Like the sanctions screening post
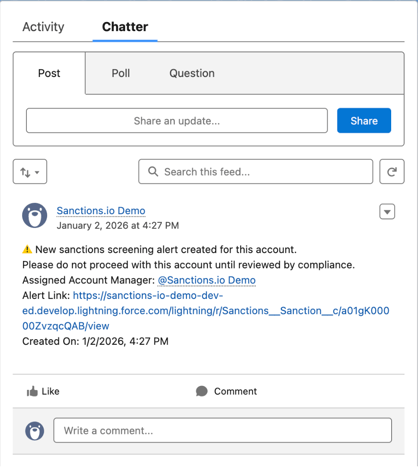This screenshot has width=418, height=469. coord(43,391)
